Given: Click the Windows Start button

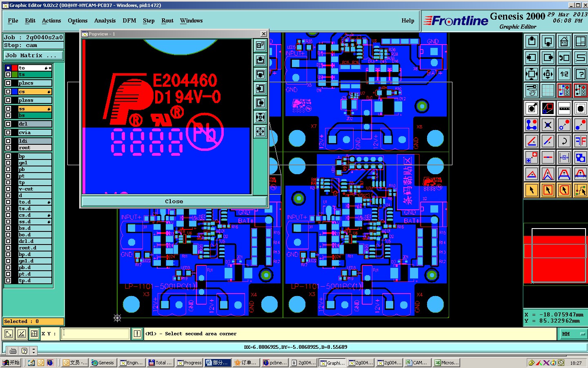Looking at the screenshot, I should [11, 363].
